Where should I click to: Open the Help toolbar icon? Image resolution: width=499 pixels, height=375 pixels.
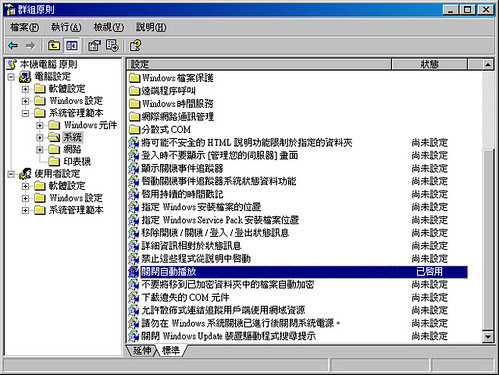[x=135, y=45]
